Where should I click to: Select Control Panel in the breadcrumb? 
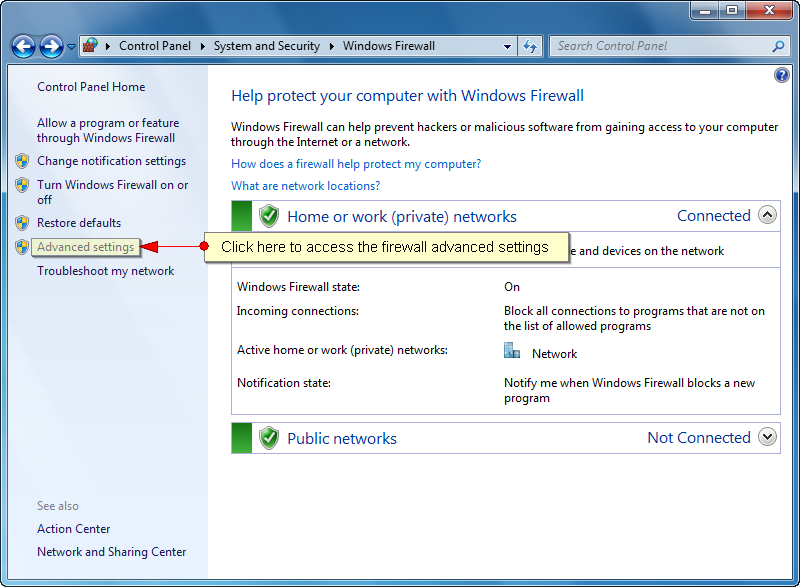point(155,46)
